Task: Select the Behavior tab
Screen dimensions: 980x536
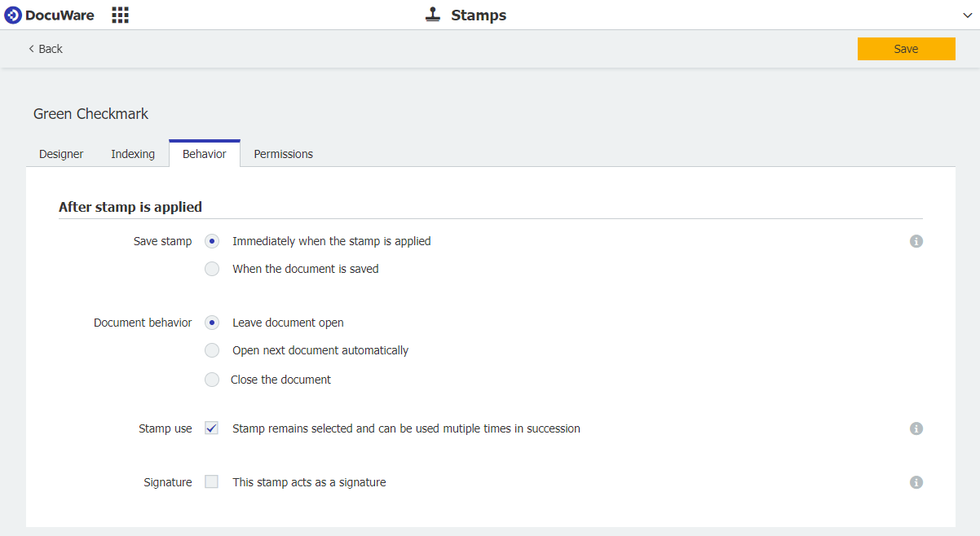Action: (x=205, y=154)
